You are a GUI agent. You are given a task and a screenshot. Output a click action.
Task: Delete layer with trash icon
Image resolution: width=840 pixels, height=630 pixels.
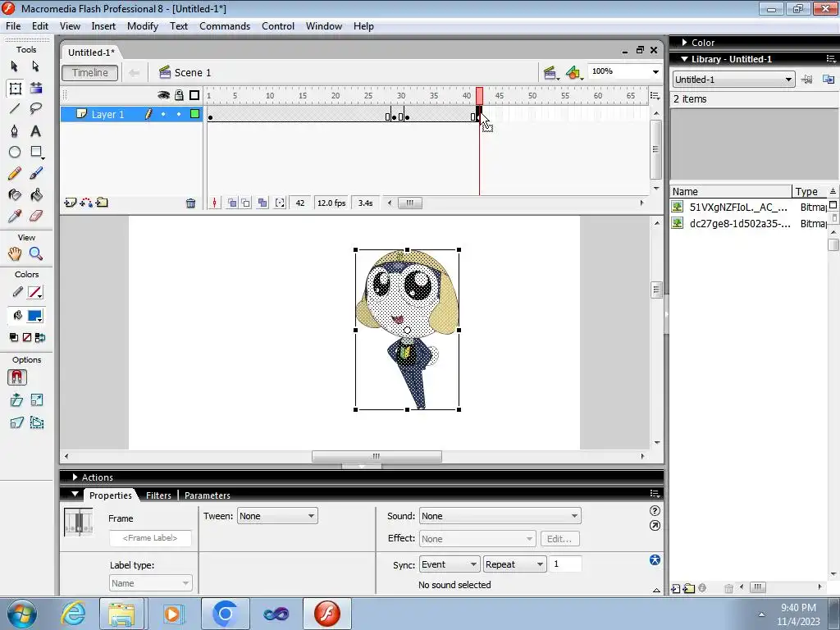coord(190,203)
